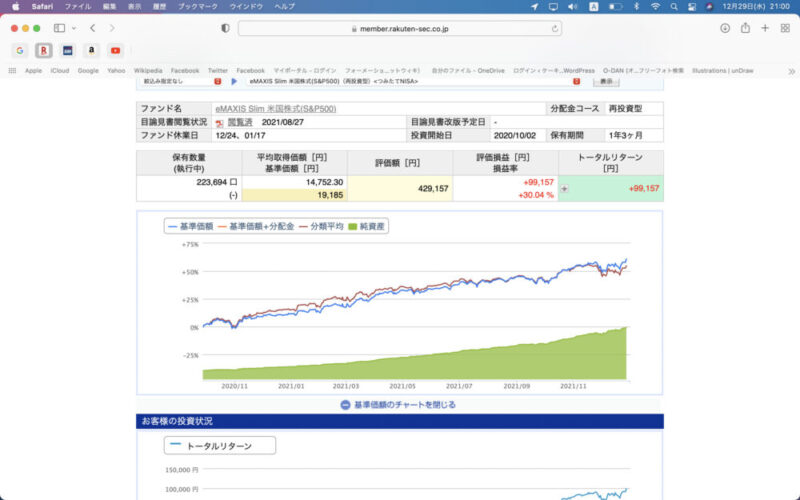Open the Twitter bookmark

[x=218, y=70]
